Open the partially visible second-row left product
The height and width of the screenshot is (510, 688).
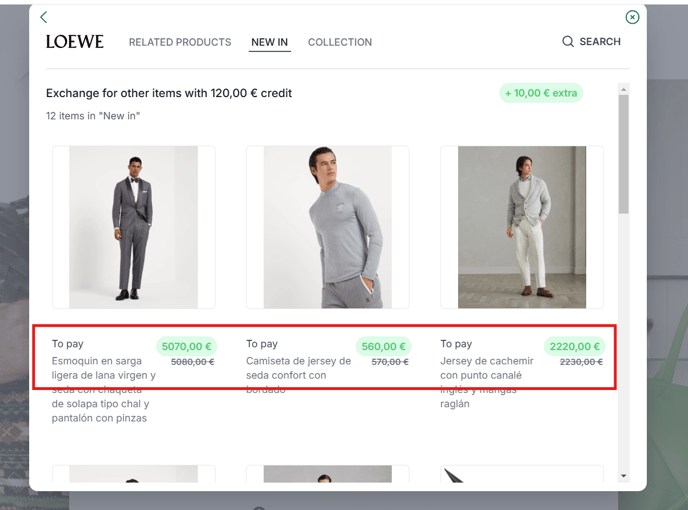pos(133,474)
